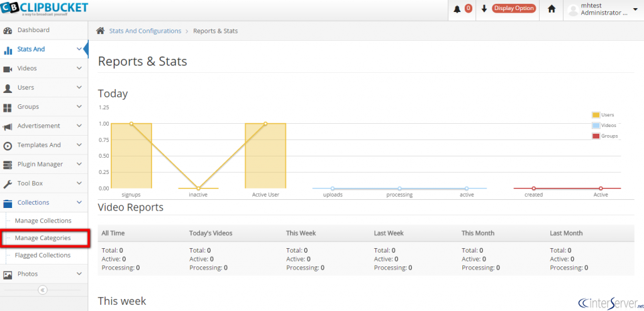The image size is (644, 311).
Task: Click the Advertisement megaphone icon
Action: point(8,127)
